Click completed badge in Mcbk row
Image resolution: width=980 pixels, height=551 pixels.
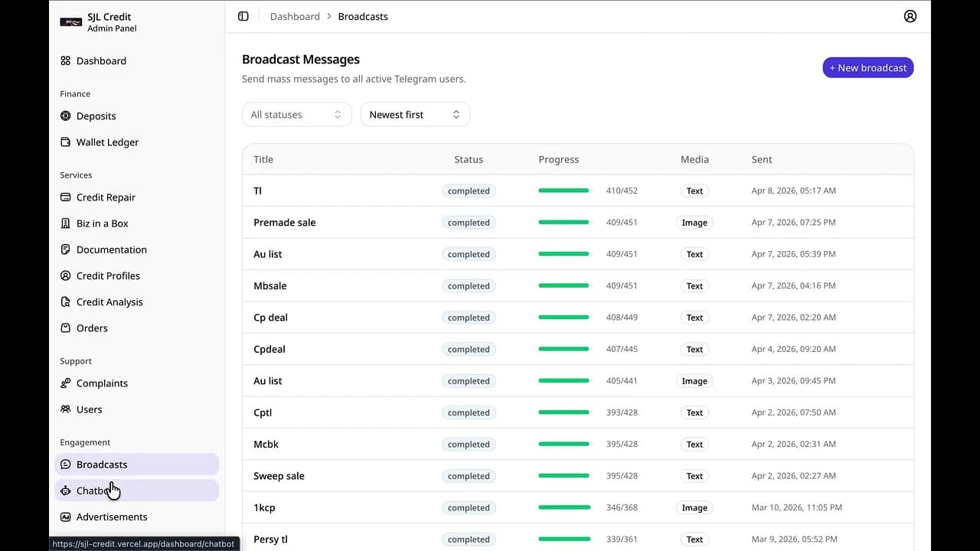(x=469, y=444)
